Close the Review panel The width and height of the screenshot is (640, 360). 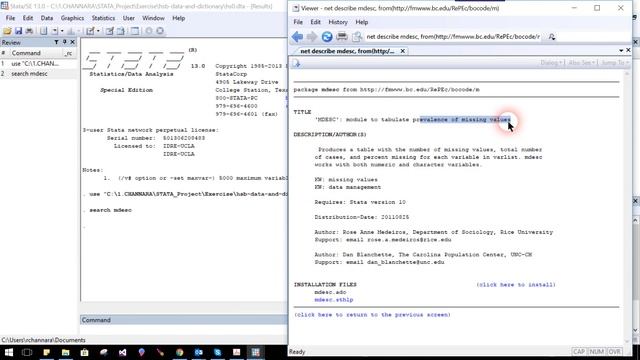coord(73,42)
